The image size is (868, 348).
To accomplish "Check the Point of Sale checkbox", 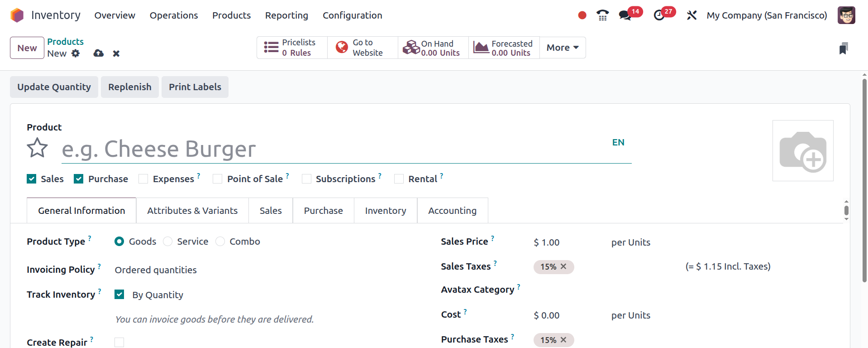I will coord(218,179).
